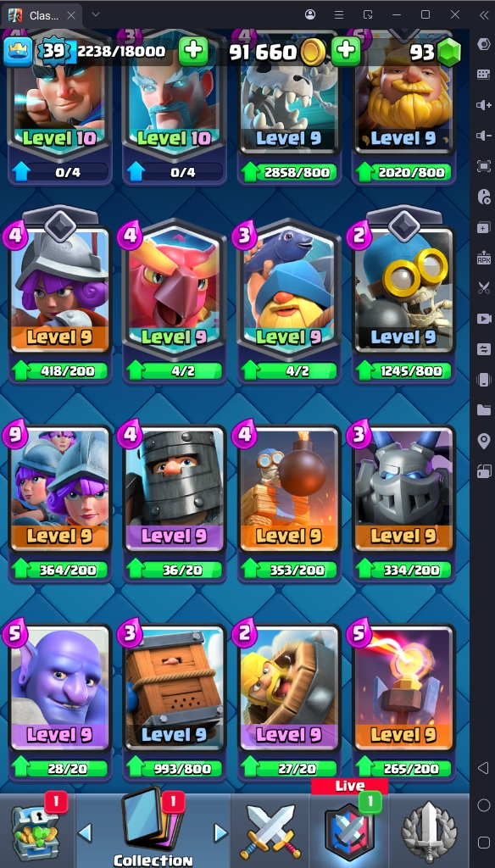Expand the tab dropdown chevron in title bar
Screen dimensions: 495x868
(x=96, y=14)
